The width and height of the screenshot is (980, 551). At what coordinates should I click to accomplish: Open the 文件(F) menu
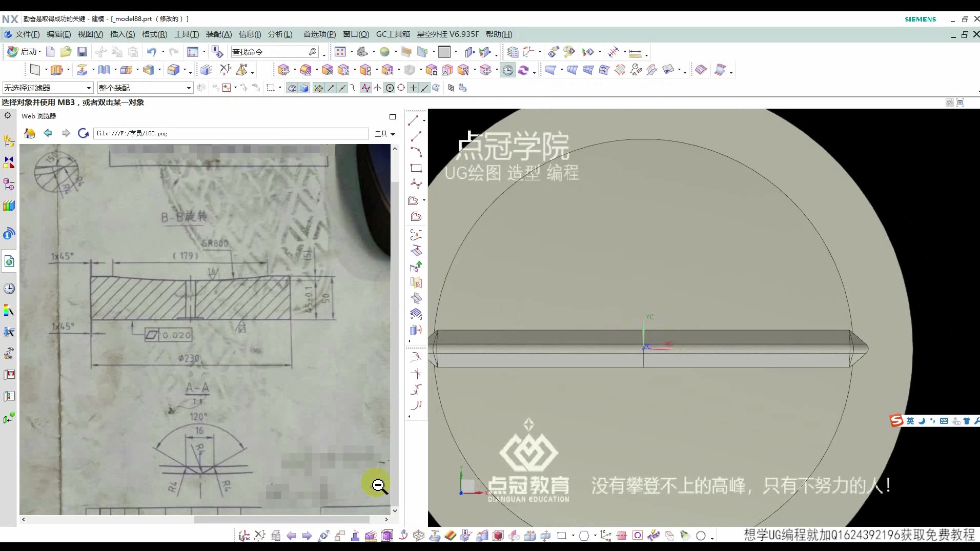(x=27, y=34)
